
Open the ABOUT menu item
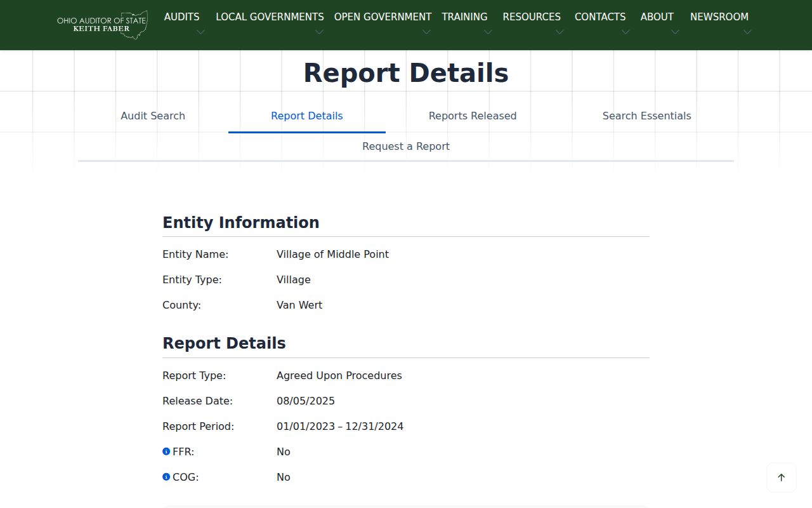(x=657, y=17)
